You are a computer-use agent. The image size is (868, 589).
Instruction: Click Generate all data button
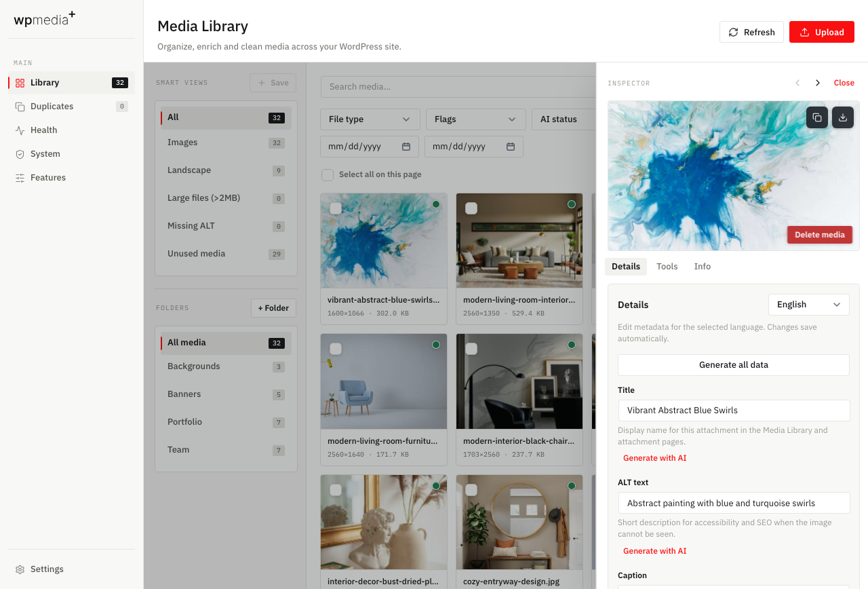(x=734, y=365)
